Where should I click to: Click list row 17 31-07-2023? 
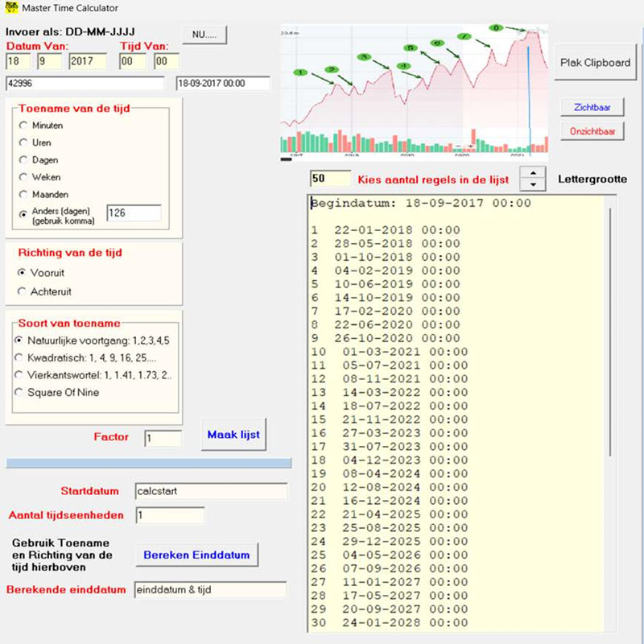[390, 447]
